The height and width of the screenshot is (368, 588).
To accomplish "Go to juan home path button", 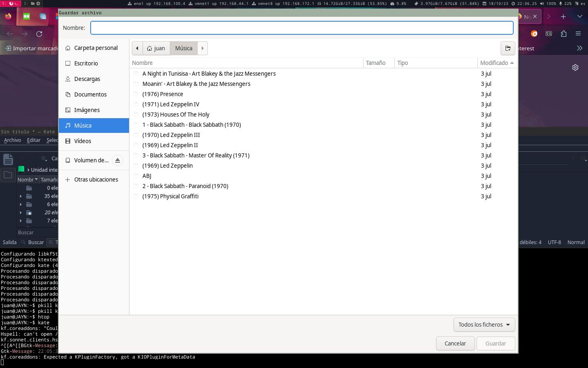I will click(x=156, y=48).
